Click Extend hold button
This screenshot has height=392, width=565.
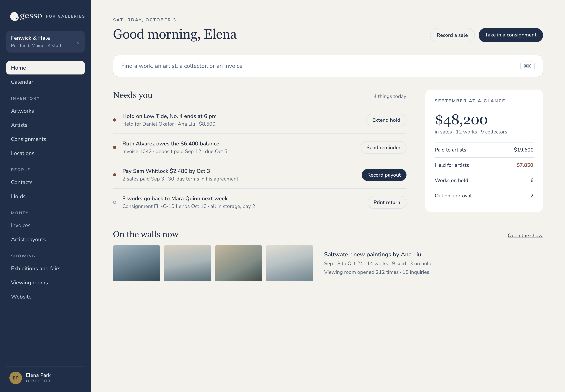(386, 120)
